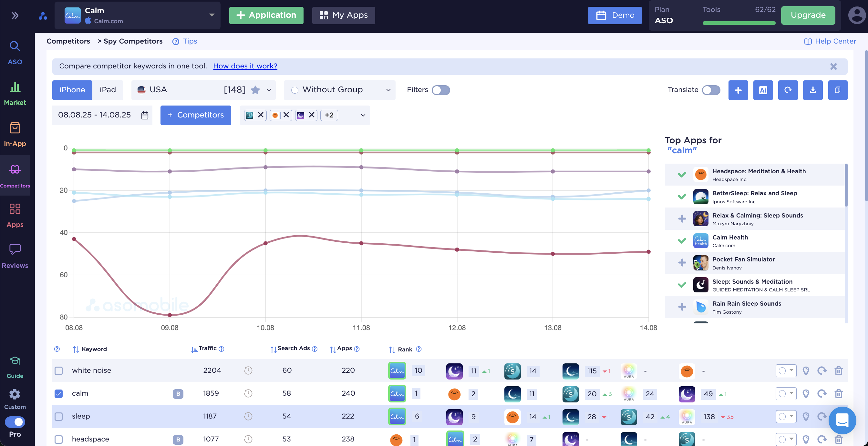Image resolution: width=868 pixels, height=446 pixels.
Task: Remove the orange Headspace competitor chip
Action: [286, 115]
